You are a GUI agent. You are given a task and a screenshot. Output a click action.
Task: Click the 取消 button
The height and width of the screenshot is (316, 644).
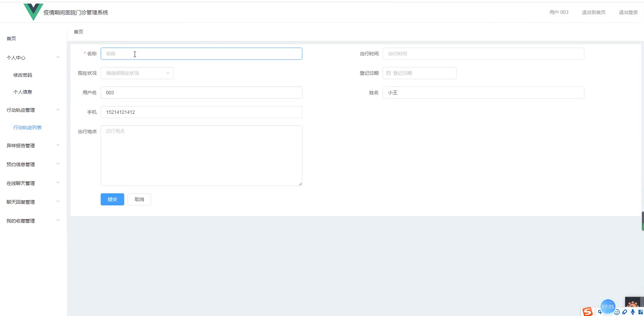[x=139, y=199]
